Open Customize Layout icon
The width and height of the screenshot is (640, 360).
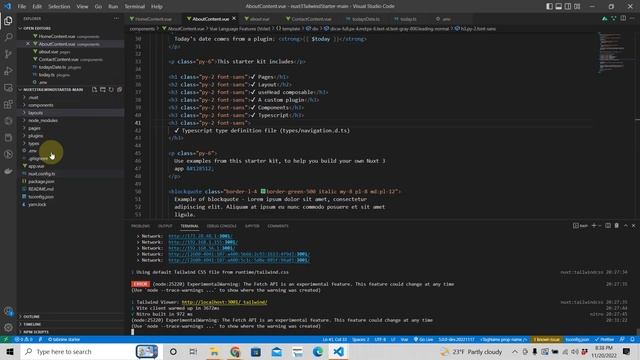click(x=577, y=6)
